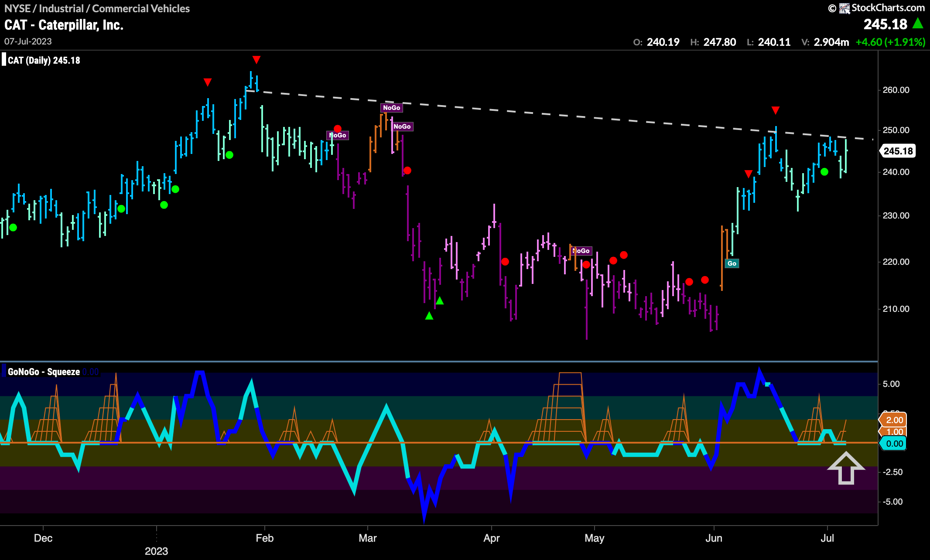Click the low value 240.11
Image resolution: width=930 pixels, height=560 pixels.
click(774, 42)
